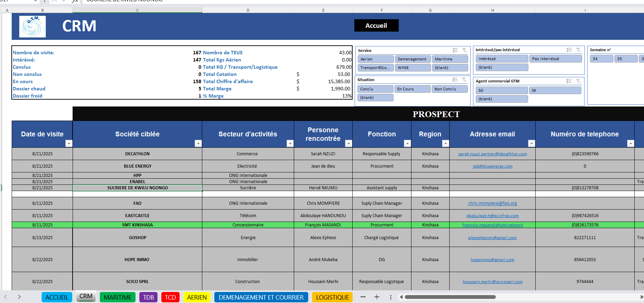Select column H header
The height and width of the screenshot is (303, 644).
click(492, 10)
